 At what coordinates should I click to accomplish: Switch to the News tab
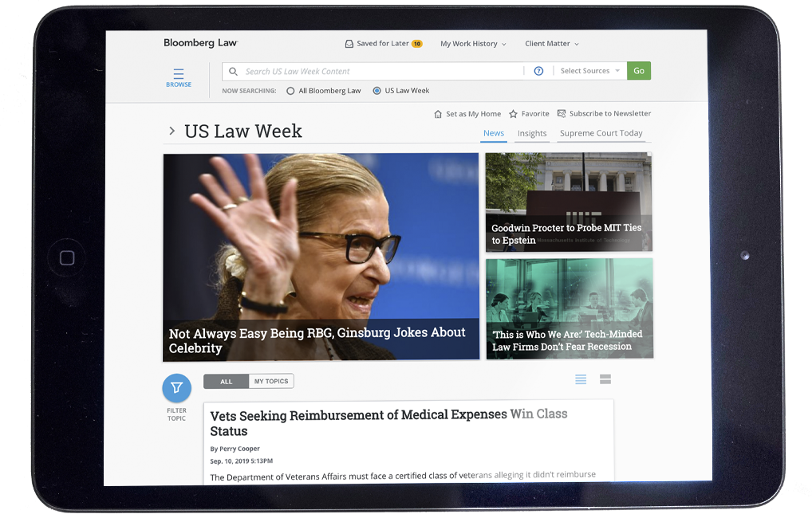point(494,134)
